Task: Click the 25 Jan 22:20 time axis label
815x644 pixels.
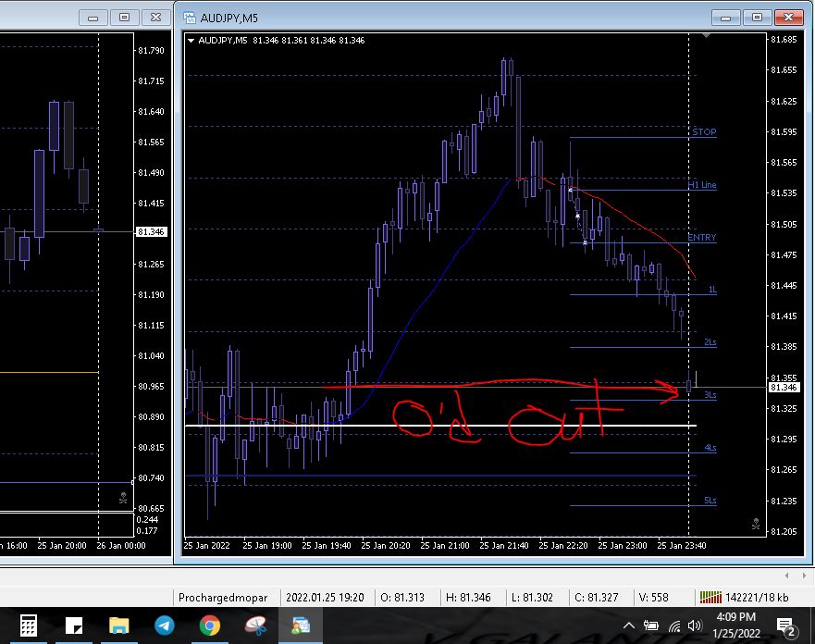Action: [562, 546]
